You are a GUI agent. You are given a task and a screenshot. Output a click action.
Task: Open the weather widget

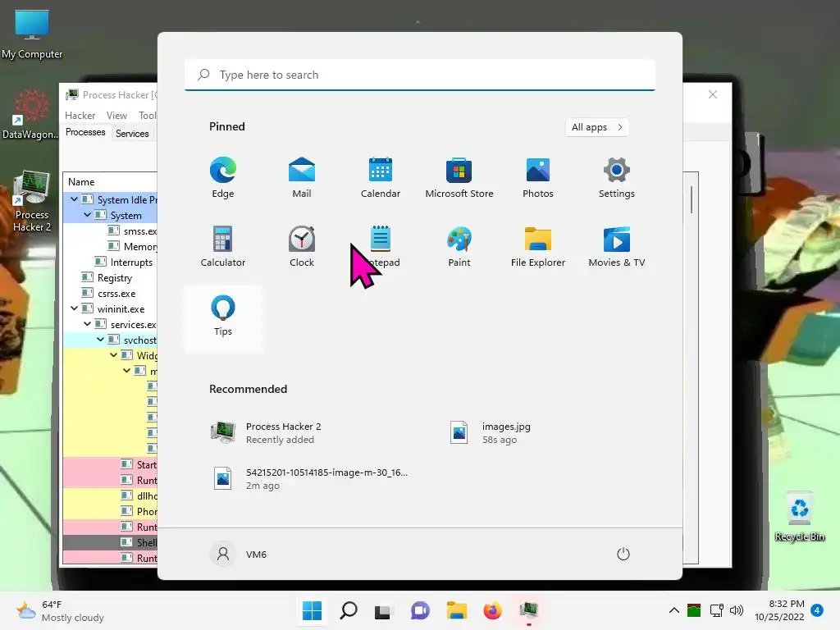60,611
